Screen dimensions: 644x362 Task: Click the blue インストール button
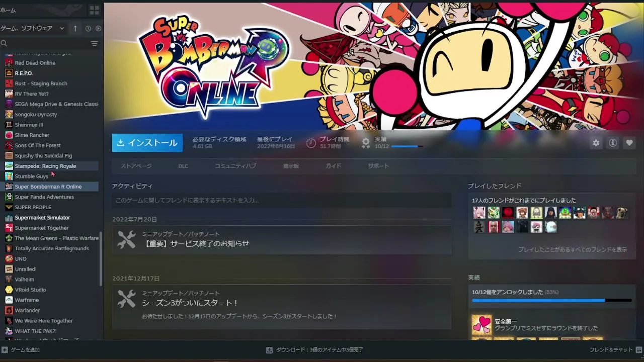[147, 143]
